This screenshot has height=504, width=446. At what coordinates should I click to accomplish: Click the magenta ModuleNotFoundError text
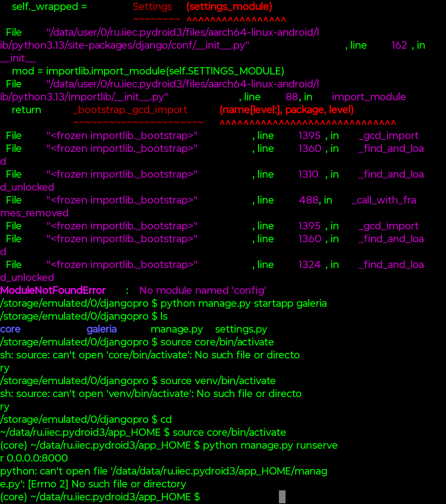pos(53,291)
